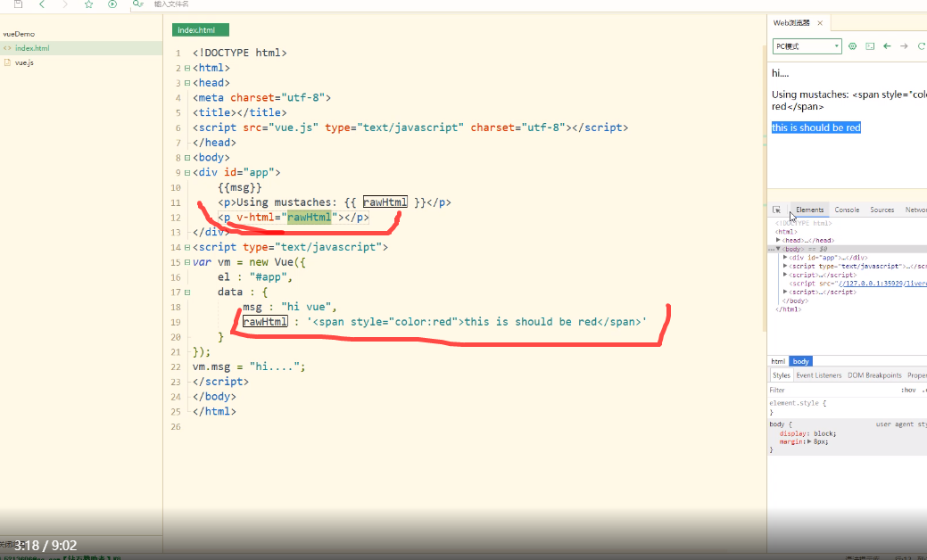Screen dimensions: 927x560
Task: Select the vueDemo project root
Action: click(19, 34)
